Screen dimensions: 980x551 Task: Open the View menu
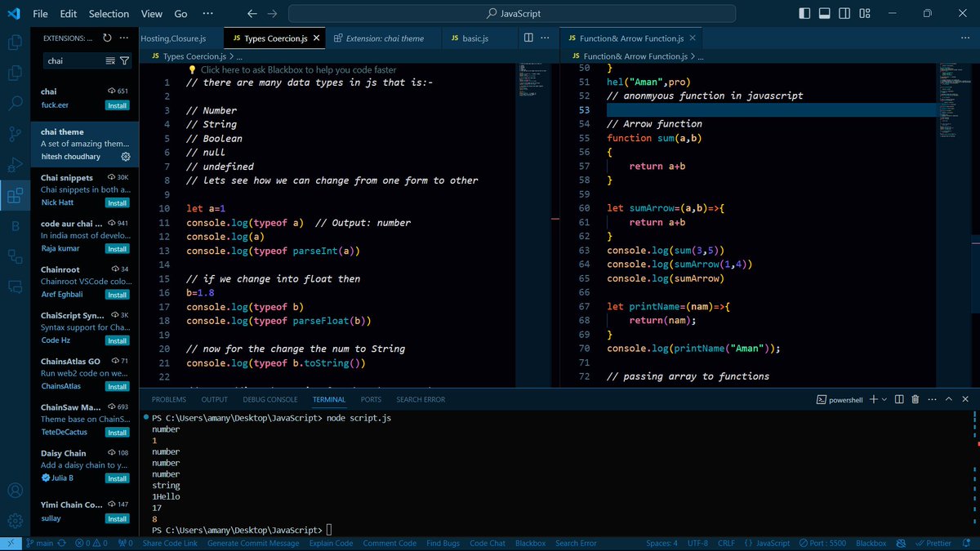(151, 13)
